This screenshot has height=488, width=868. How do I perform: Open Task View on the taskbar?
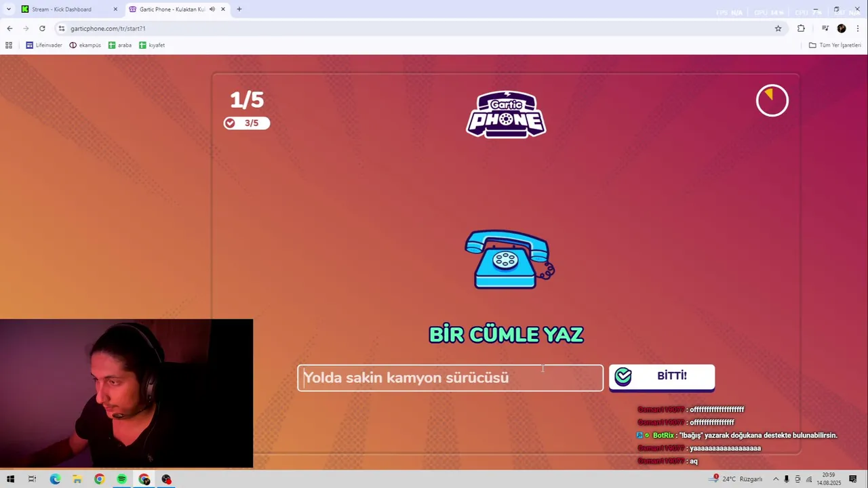pos(32,479)
